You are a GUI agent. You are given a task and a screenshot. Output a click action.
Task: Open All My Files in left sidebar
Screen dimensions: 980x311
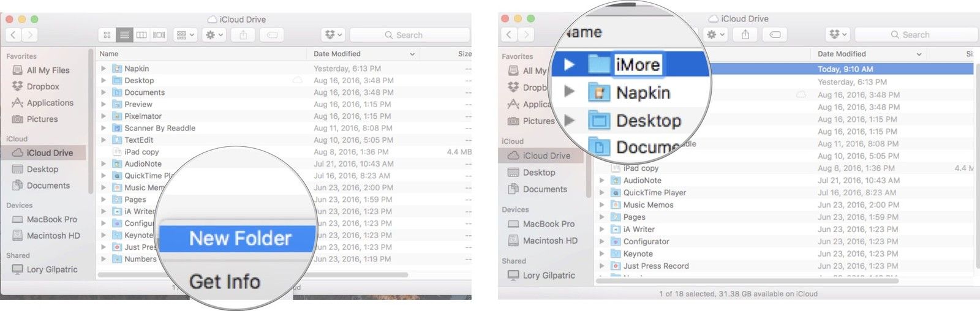coord(47,70)
